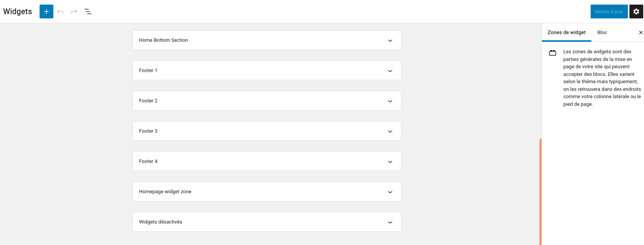Select the Zones de widget tab
The width and height of the screenshot is (644, 245).
566,33
